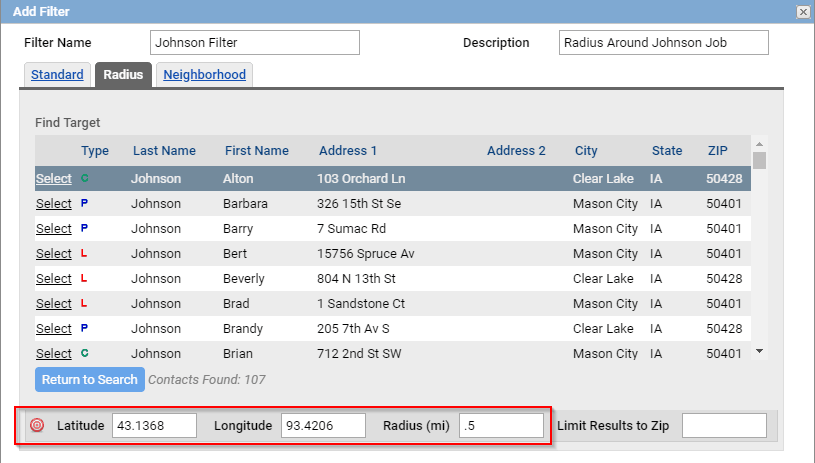Sort by the State column header
Viewport: 815px width, 463px height.
(x=667, y=151)
